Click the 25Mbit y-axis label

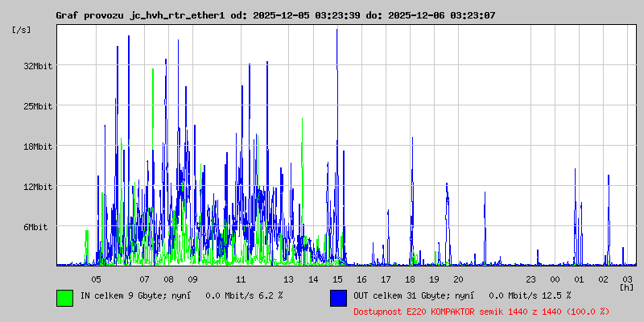[38, 106]
